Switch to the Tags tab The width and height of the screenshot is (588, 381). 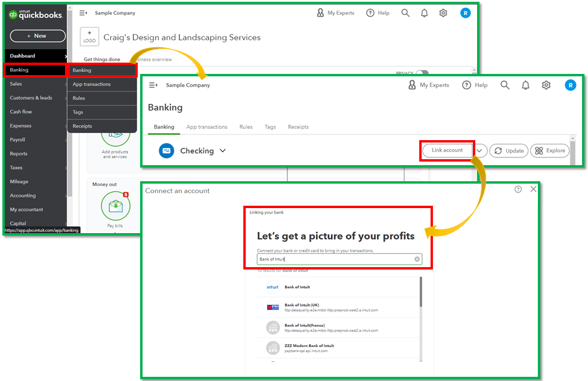tap(270, 127)
